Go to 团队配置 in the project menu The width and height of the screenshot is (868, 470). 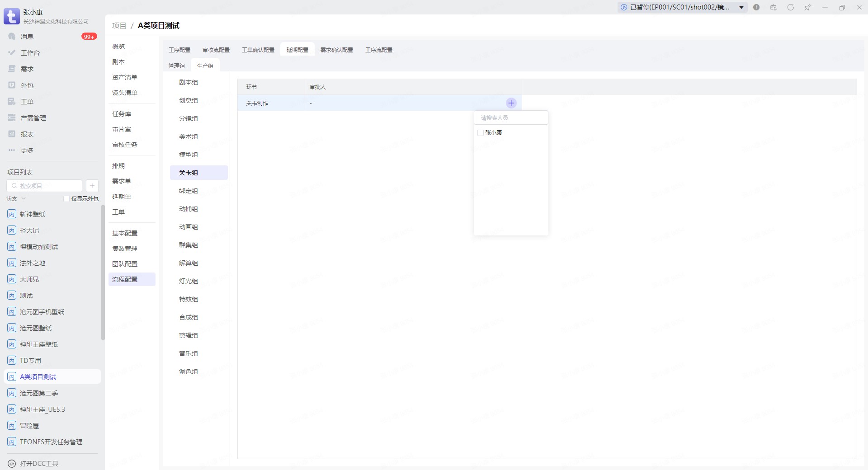(x=125, y=264)
